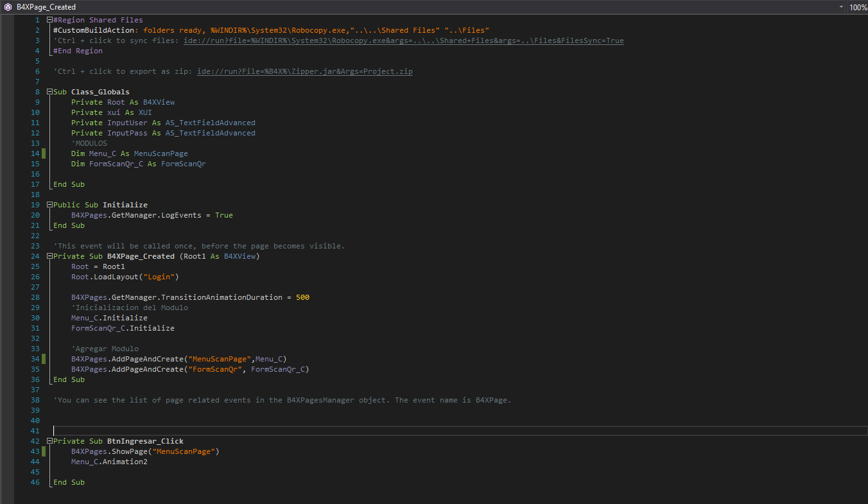The image size is (868, 504).
Task: Click the 'Public Sub Initialize' header
Action: (x=100, y=205)
